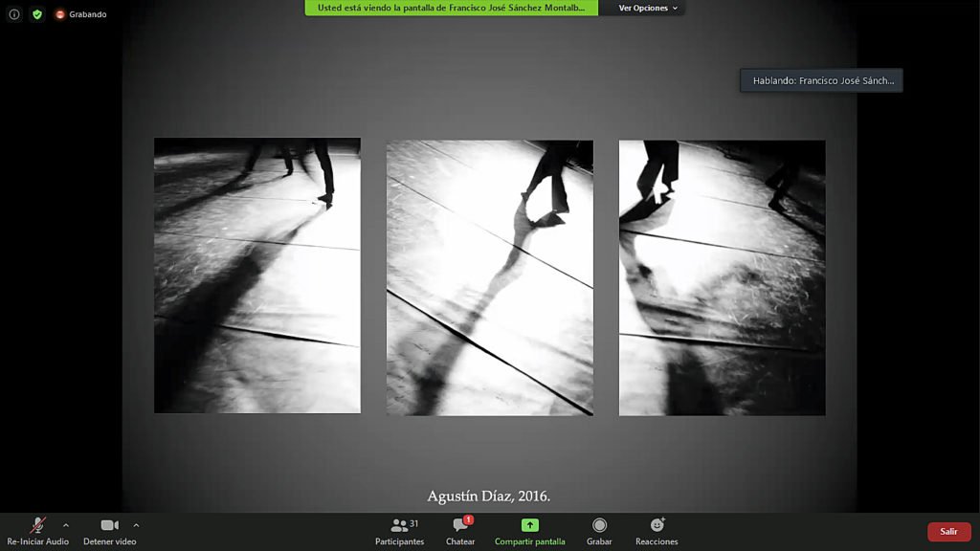Expand video options arrow beside camera
Viewport: 980px width, 551px height.
136,525
